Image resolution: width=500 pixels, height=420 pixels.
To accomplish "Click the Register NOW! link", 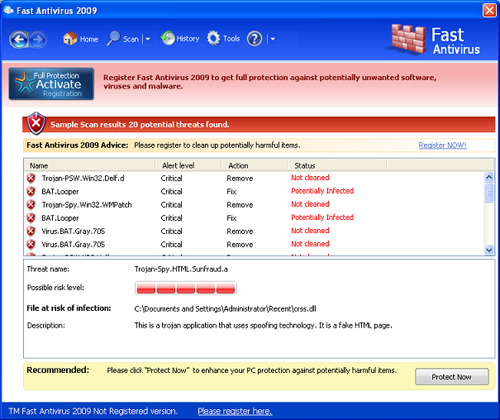I will click(x=443, y=145).
